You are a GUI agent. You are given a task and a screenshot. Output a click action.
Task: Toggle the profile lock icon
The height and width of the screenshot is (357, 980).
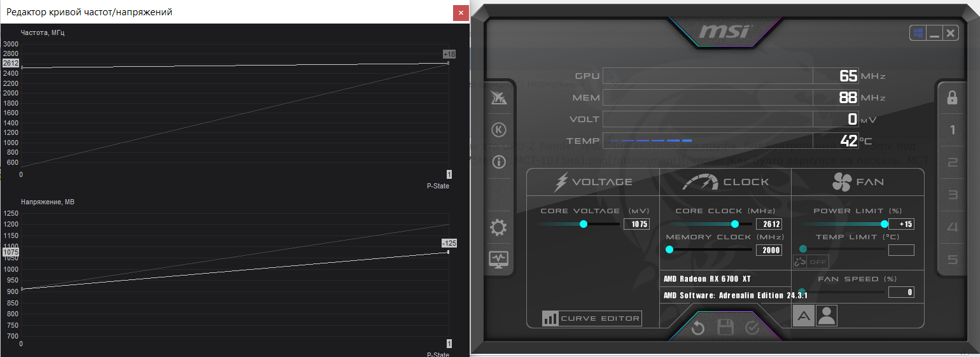(952, 97)
